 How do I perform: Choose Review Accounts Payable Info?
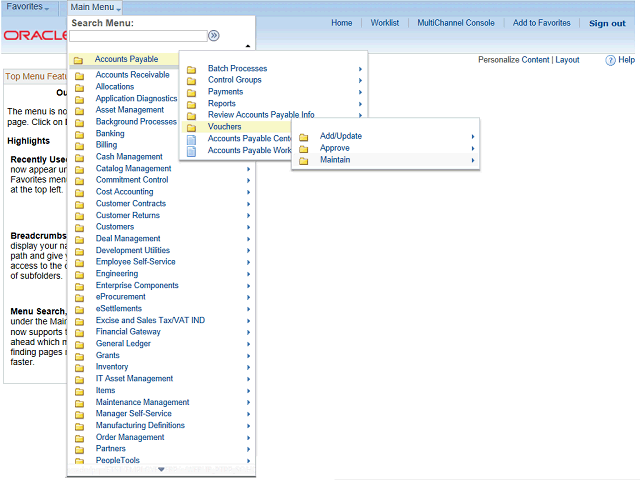click(261, 115)
